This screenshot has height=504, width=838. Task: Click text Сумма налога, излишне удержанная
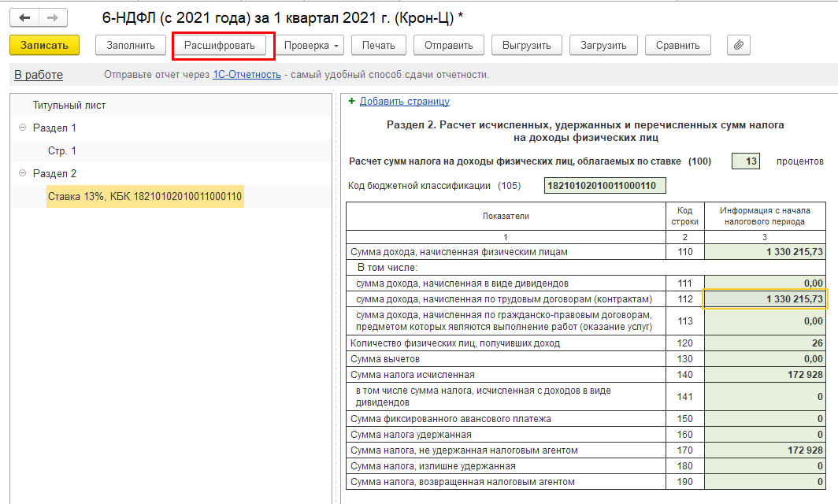point(433,466)
